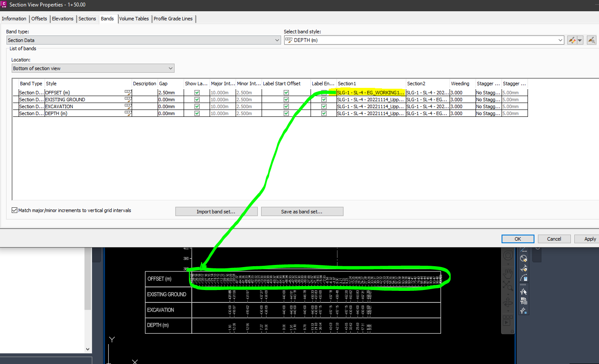The height and width of the screenshot is (364, 599).
Task: Edit the EXCAVATION row style icon
Action: (128, 106)
